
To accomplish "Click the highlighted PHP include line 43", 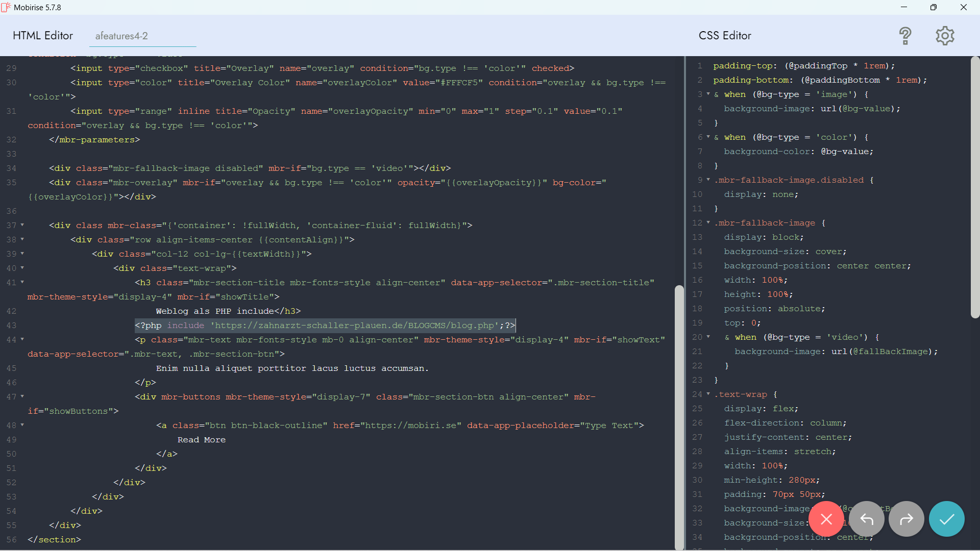I will (325, 325).
